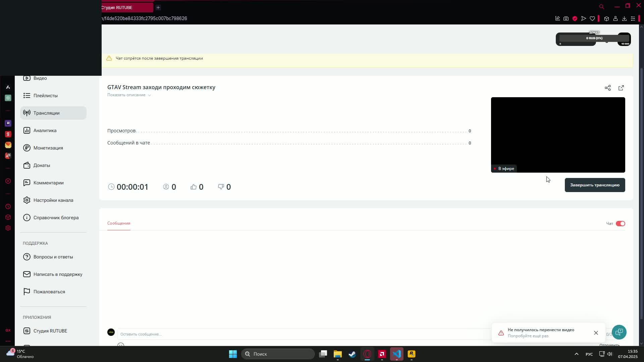The height and width of the screenshot is (362, 644).
Task: Open Аналитика in sidebar menu
Action: click(45, 130)
